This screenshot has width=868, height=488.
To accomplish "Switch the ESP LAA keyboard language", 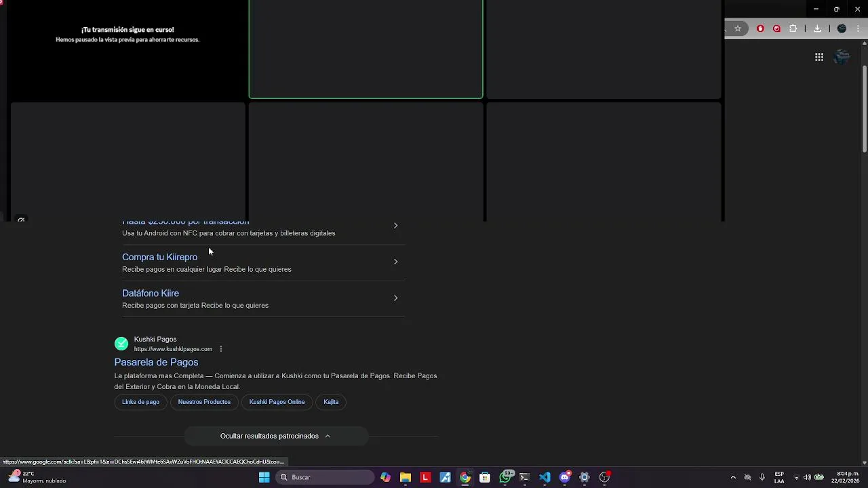I will [x=779, y=477].
